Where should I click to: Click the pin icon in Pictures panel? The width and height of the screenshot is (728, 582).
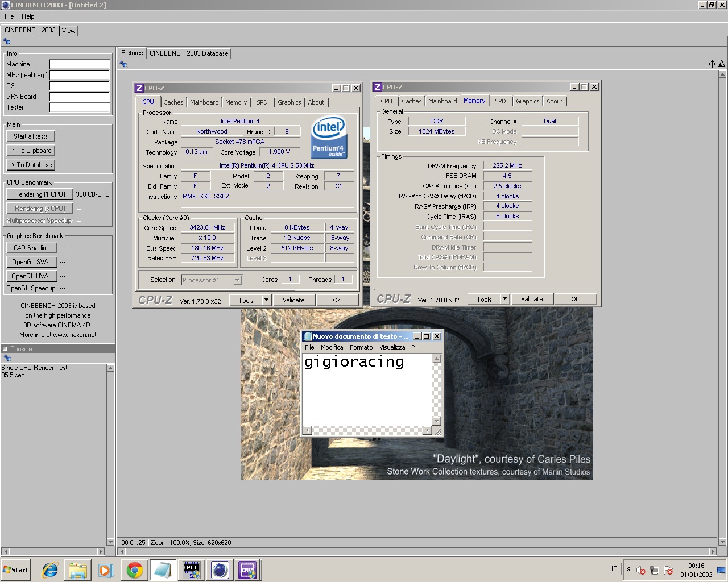(x=123, y=64)
